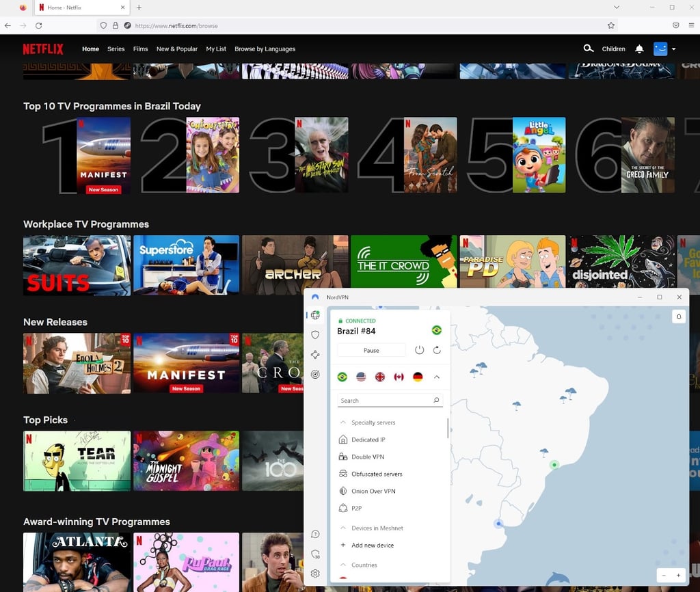Open Firefox Pocket save icon
700x592 pixels.
tap(676, 25)
